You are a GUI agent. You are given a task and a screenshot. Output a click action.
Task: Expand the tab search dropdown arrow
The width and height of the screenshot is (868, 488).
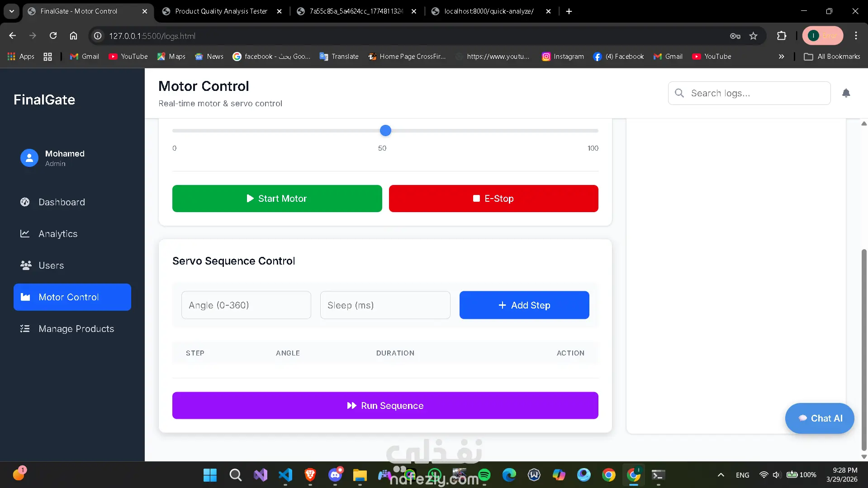(12, 11)
